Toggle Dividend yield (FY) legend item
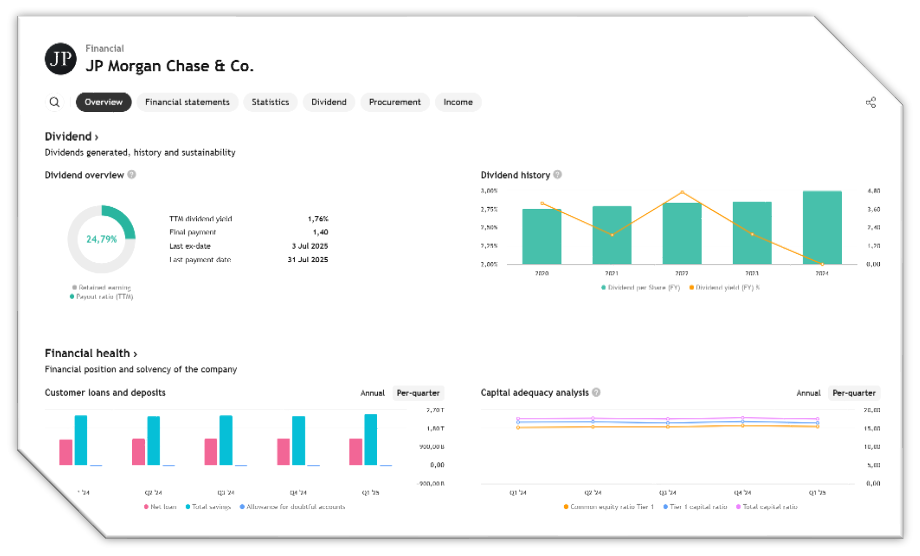The width and height of the screenshot is (920, 556). pos(724,287)
